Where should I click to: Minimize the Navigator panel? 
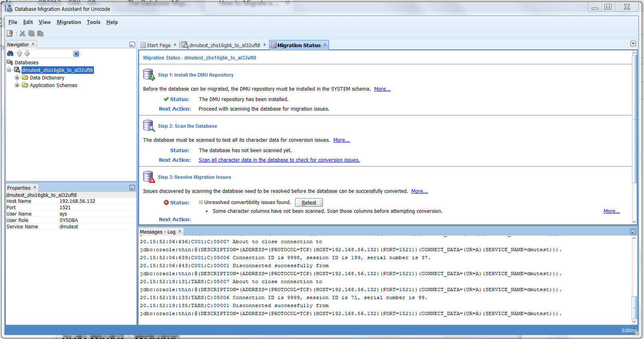132,44
